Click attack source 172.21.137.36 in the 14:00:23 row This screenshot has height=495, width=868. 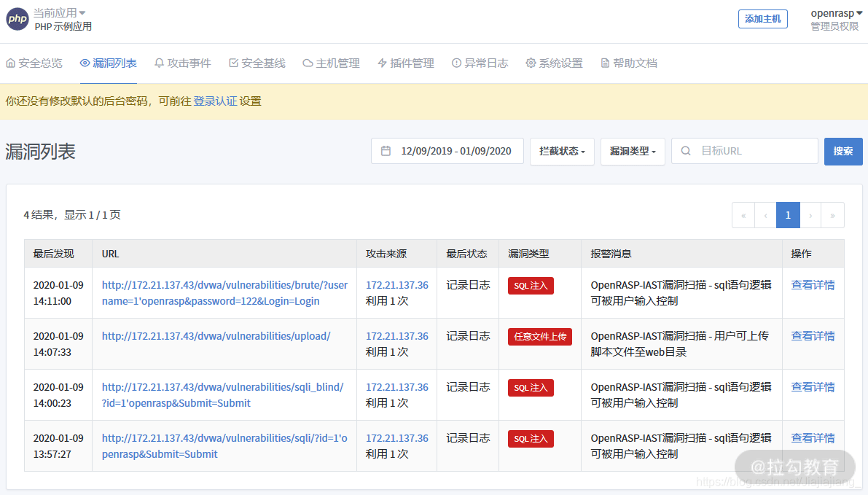click(x=397, y=387)
